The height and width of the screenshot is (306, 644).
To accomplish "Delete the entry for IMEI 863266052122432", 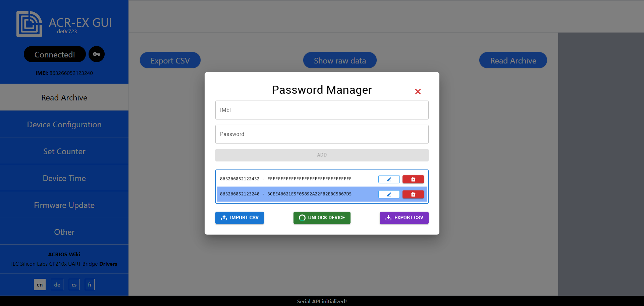I will [413, 179].
